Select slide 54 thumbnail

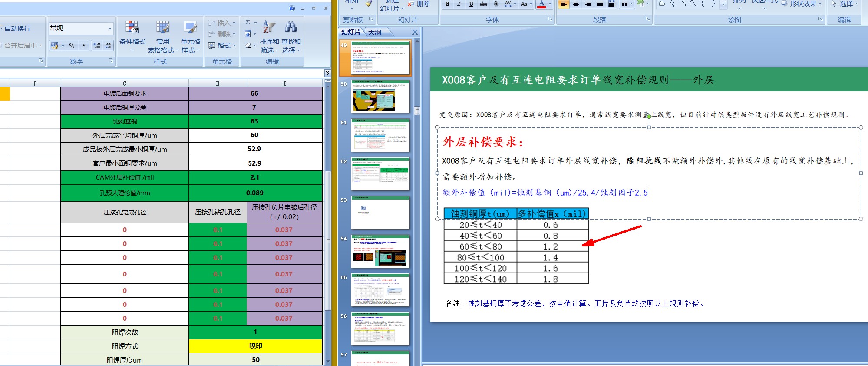(x=380, y=251)
